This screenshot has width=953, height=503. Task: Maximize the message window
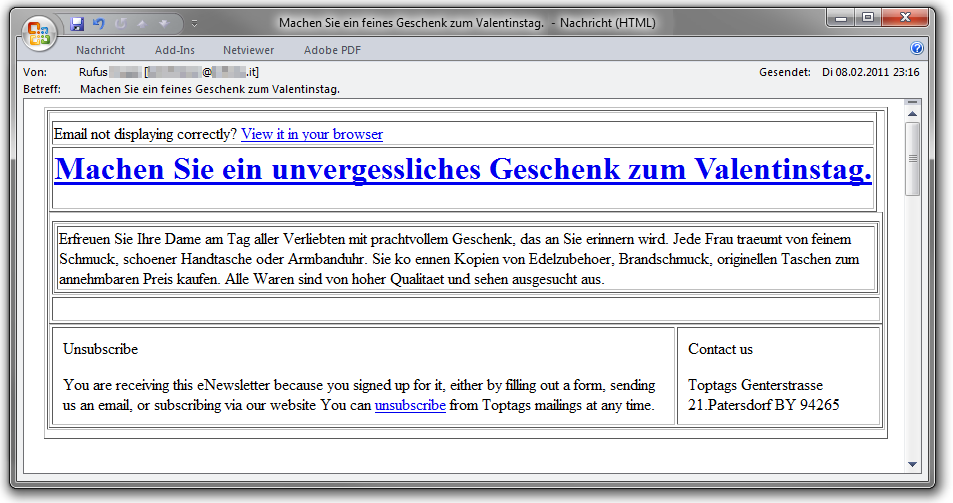(x=867, y=17)
